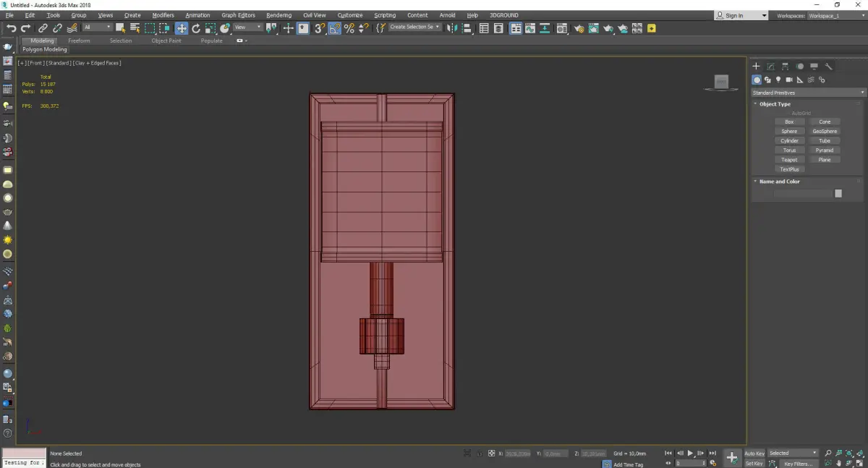Open the Material Editor from toolbar
The width and height of the screenshot is (868, 468).
point(561,28)
